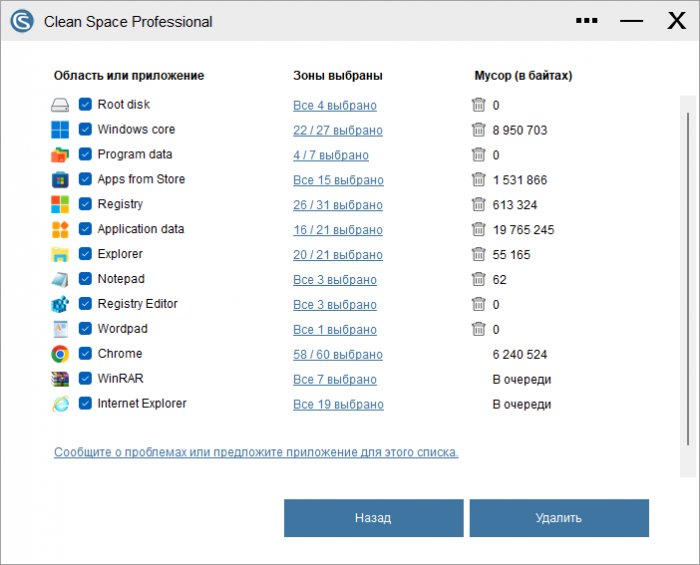Uncheck the Root disk checkbox
700x565 pixels.
point(85,105)
